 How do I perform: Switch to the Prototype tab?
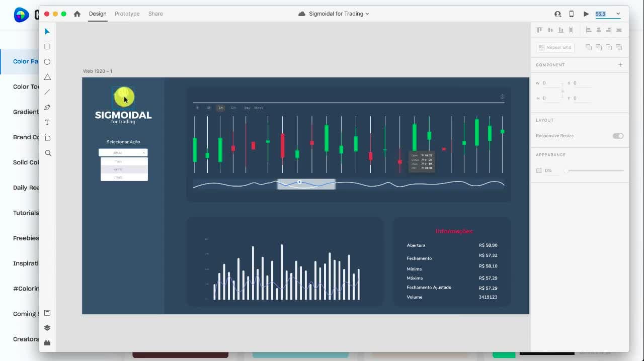[127, 14]
